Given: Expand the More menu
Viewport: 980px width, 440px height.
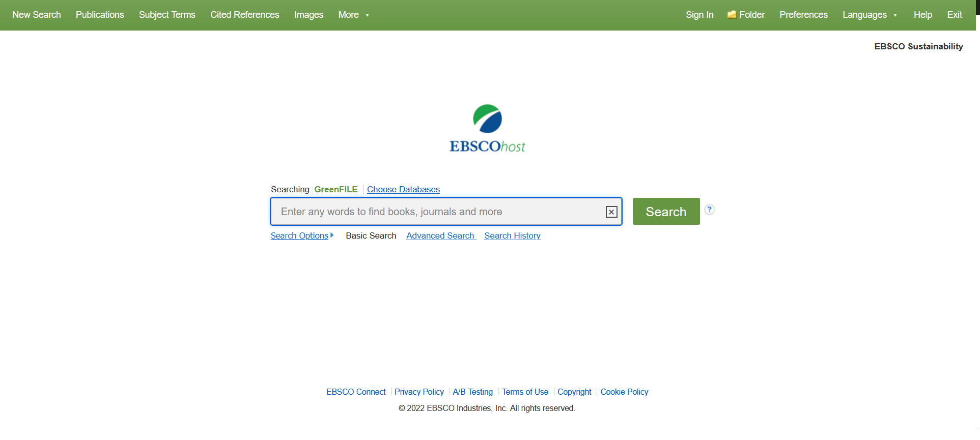Looking at the screenshot, I should (354, 15).
